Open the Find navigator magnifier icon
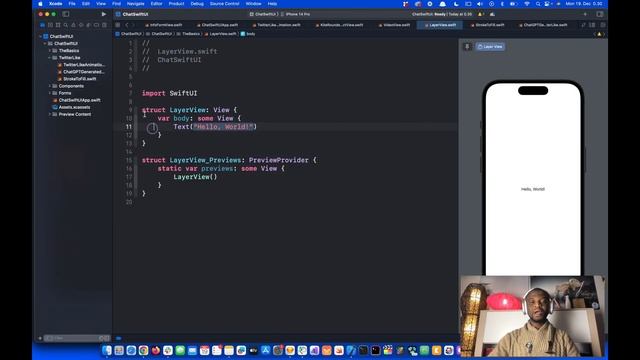This screenshot has height=360, width=640. click(66, 25)
